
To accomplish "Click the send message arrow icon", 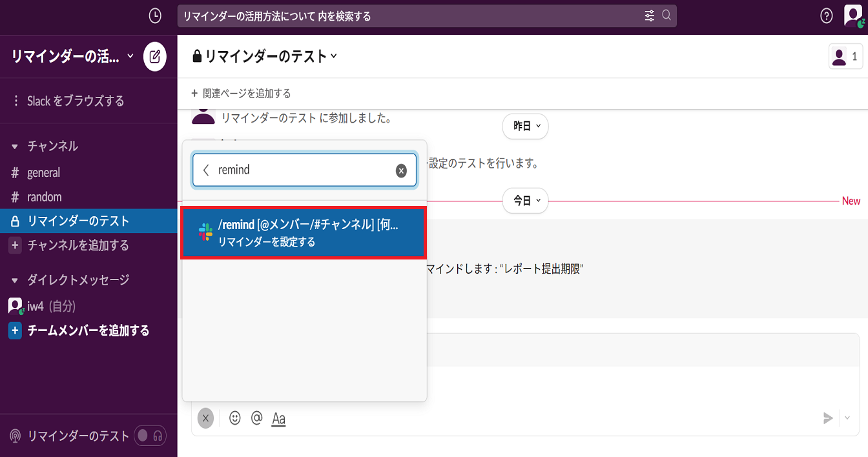I will click(x=828, y=418).
